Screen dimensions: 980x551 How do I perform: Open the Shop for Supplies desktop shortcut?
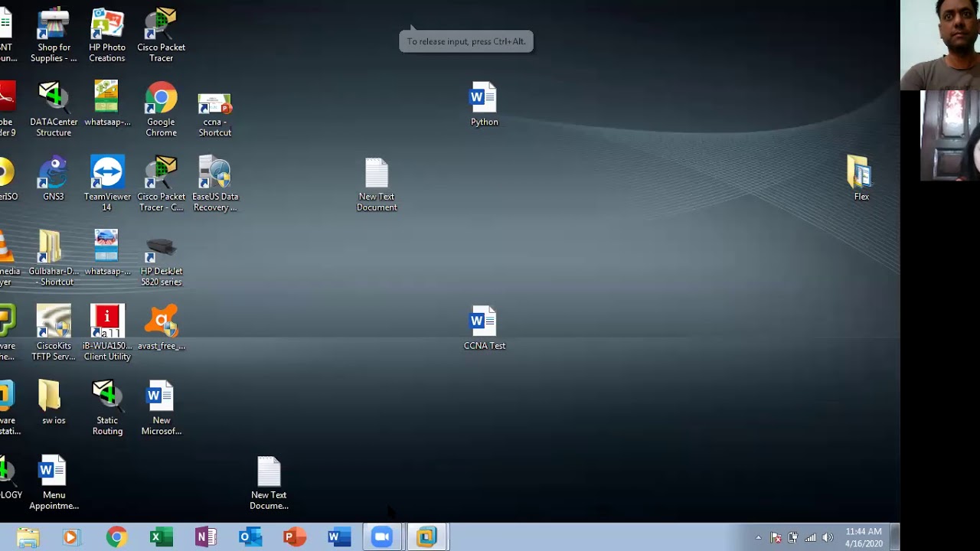[54, 35]
